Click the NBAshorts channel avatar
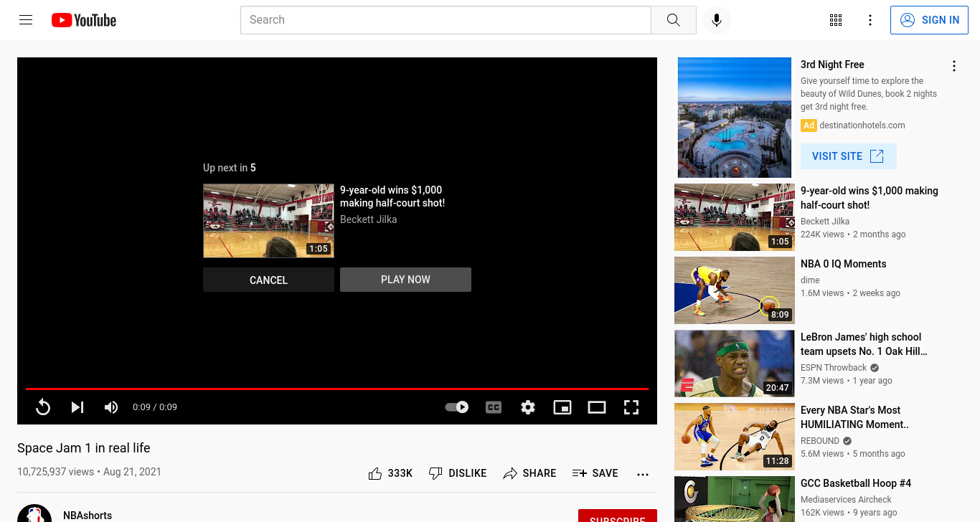The image size is (980, 522). pyautogui.click(x=34, y=515)
